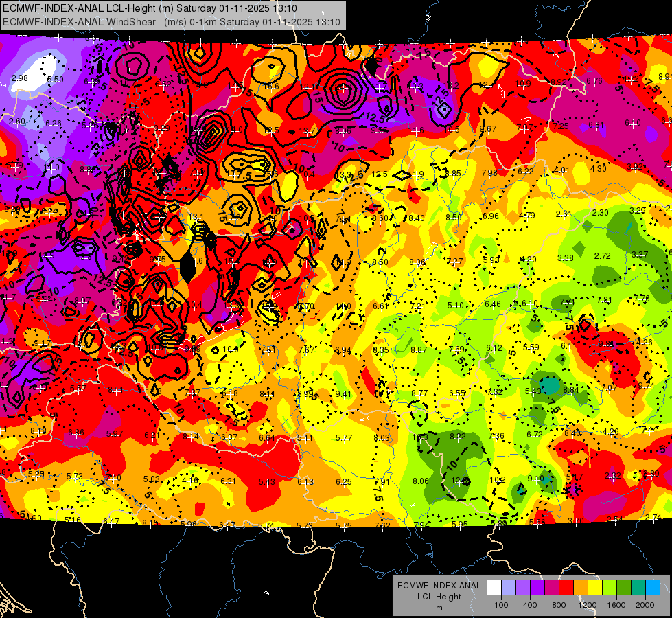Click the map value '4.01'
This screenshot has height=618, width=672.
pyautogui.click(x=562, y=170)
